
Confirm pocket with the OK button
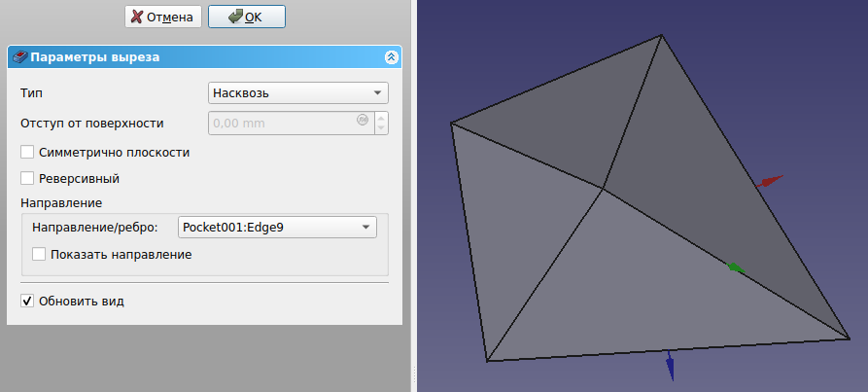(246, 17)
